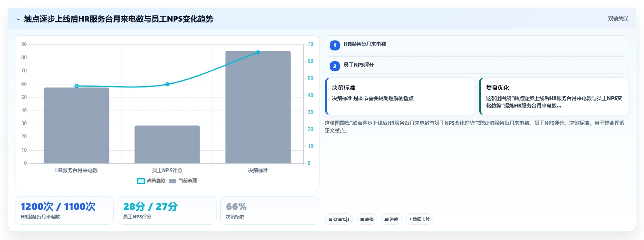Viewport: 644px width, 240px height.
Task: Click the 数据卡片 tag chip
Action: [x=419, y=219]
